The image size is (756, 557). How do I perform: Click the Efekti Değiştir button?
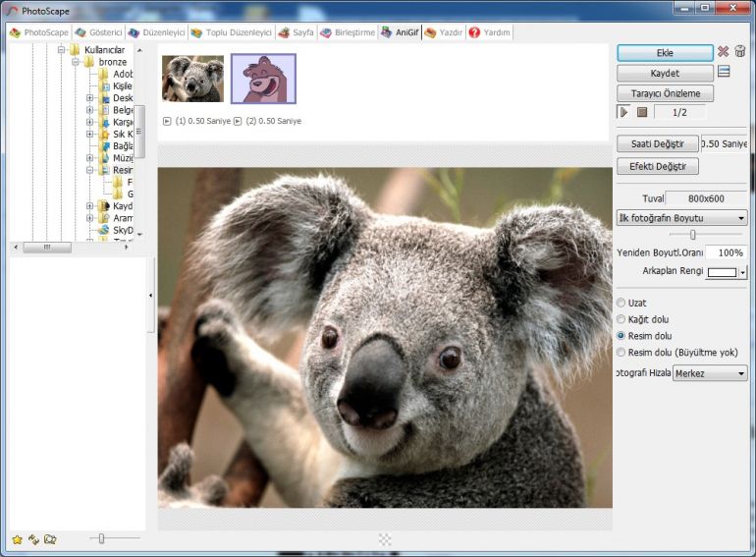point(658,166)
